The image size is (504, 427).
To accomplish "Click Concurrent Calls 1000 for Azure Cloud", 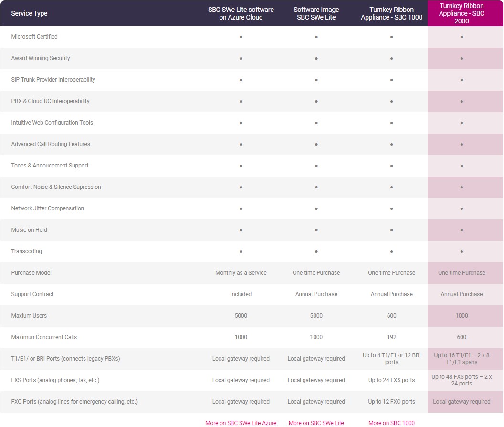I will 241,337.
